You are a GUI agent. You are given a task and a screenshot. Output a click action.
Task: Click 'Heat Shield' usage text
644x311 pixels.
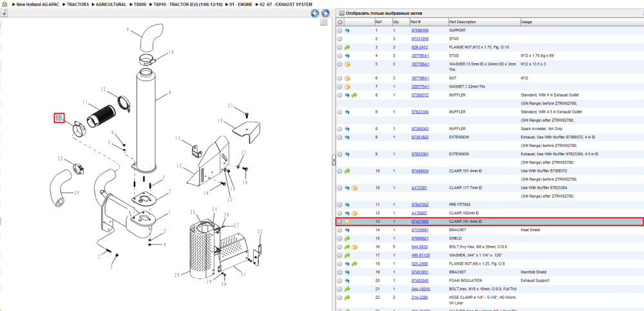pos(530,230)
